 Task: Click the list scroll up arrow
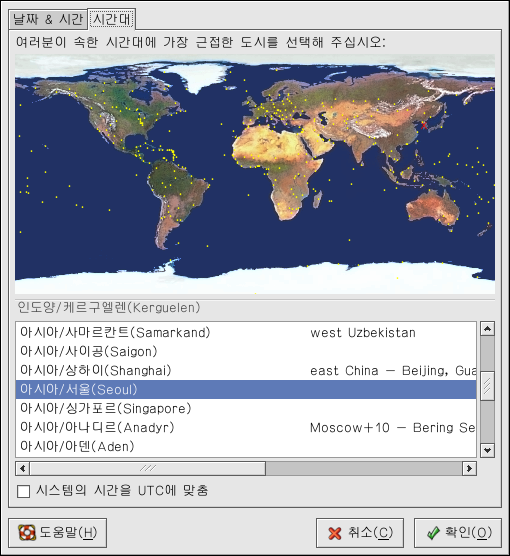[487, 329]
